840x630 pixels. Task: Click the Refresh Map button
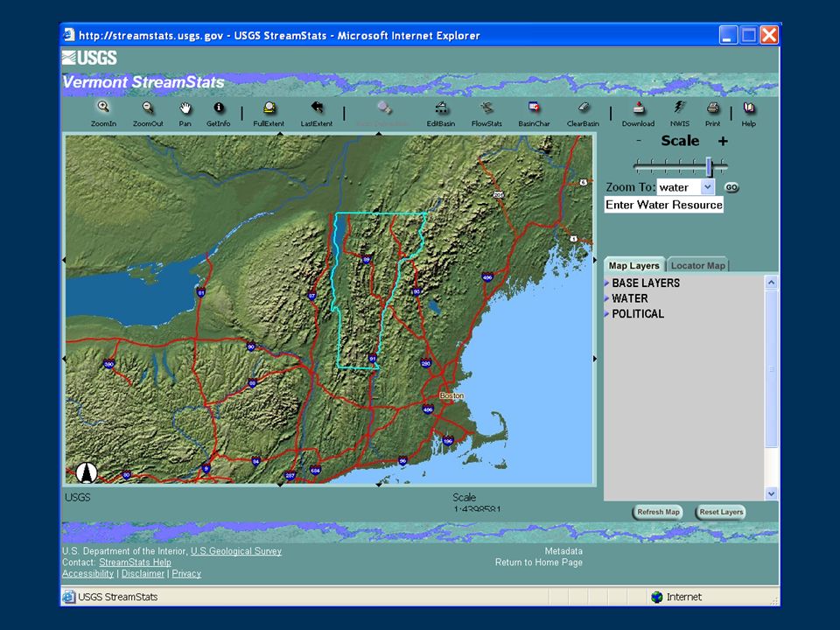pyautogui.click(x=658, y=512)
